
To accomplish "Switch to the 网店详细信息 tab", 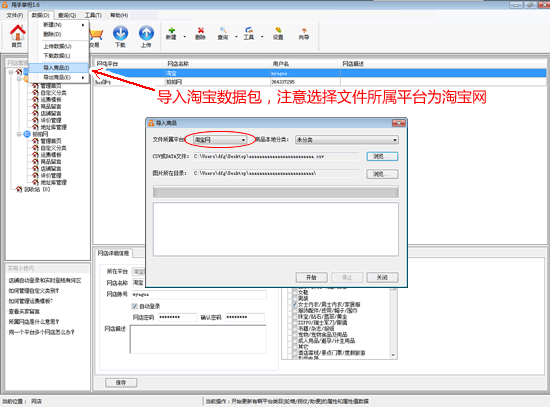I will pyautogui.click(x=113, y=253).
